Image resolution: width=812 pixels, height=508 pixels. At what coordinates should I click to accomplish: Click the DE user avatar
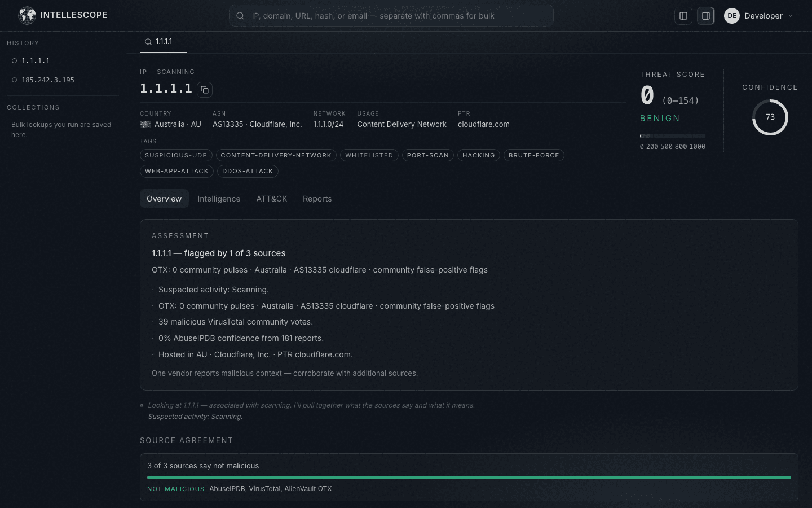pyautogui.click(x=732, y=16)
